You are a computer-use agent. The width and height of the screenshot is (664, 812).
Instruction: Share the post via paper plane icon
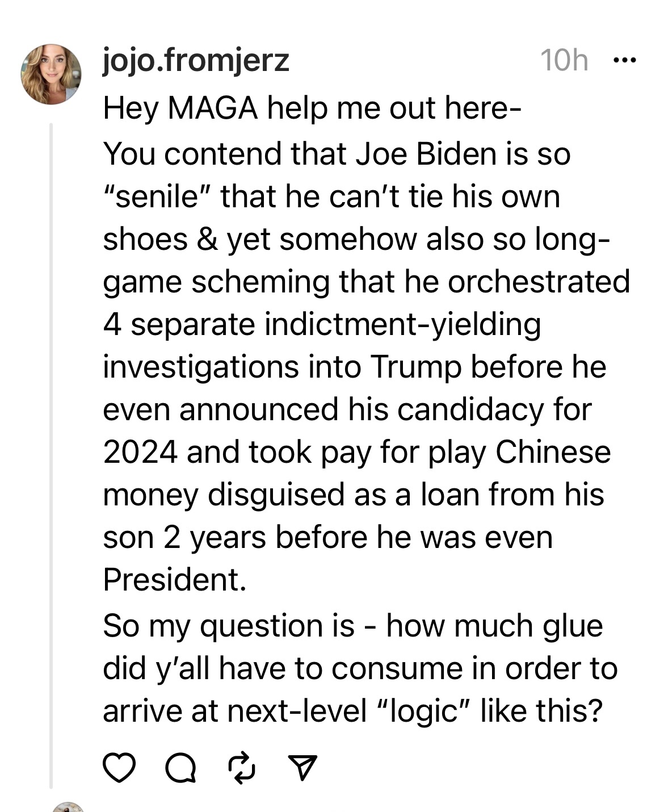[302, 768]
